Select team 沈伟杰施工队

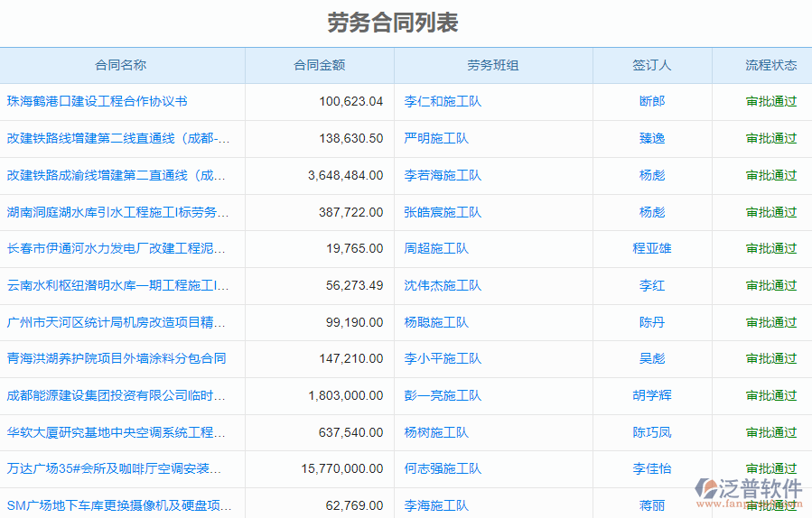click(443, 286)
